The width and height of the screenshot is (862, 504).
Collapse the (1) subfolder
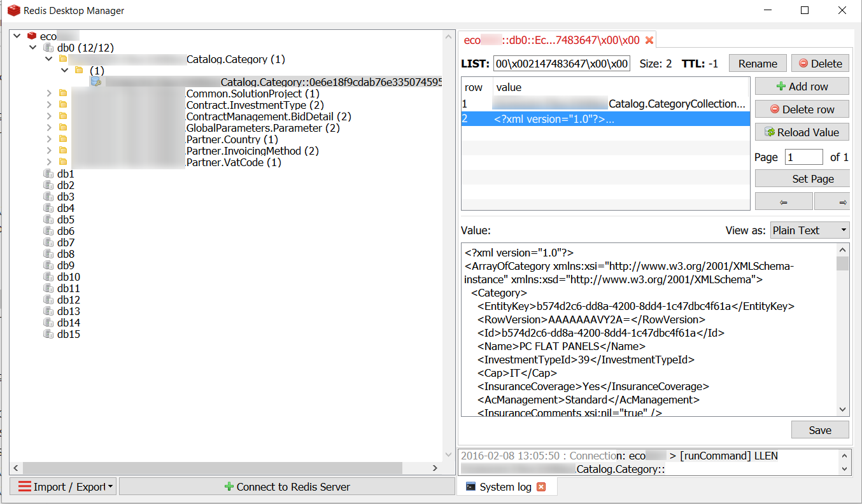(x=64, y=71)
